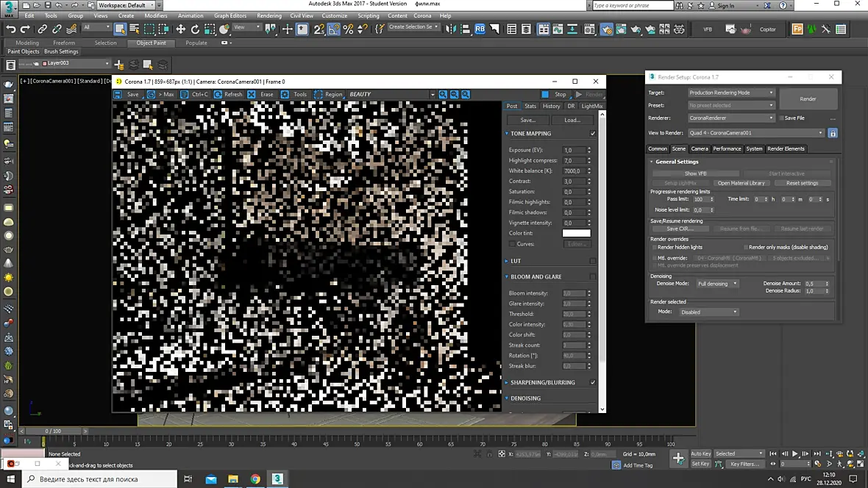Enable Render only masks checkbox

[746, 248]
